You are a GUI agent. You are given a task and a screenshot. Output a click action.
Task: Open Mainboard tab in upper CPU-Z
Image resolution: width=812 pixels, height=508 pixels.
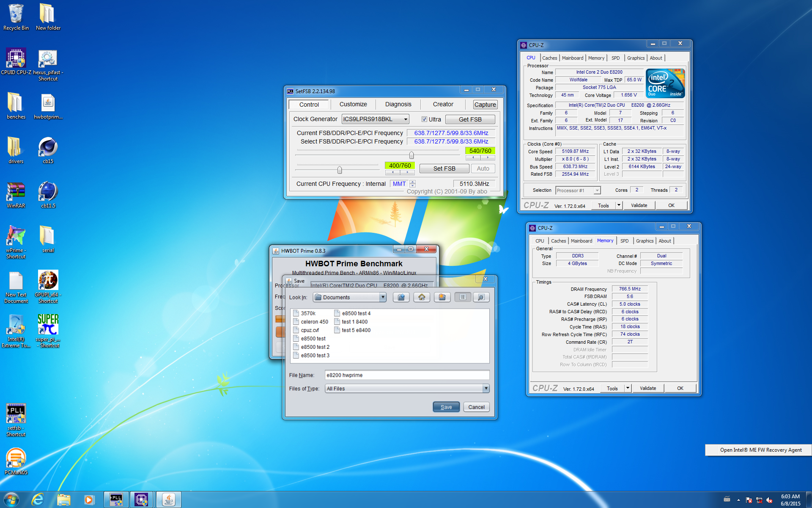click(573, 58)
